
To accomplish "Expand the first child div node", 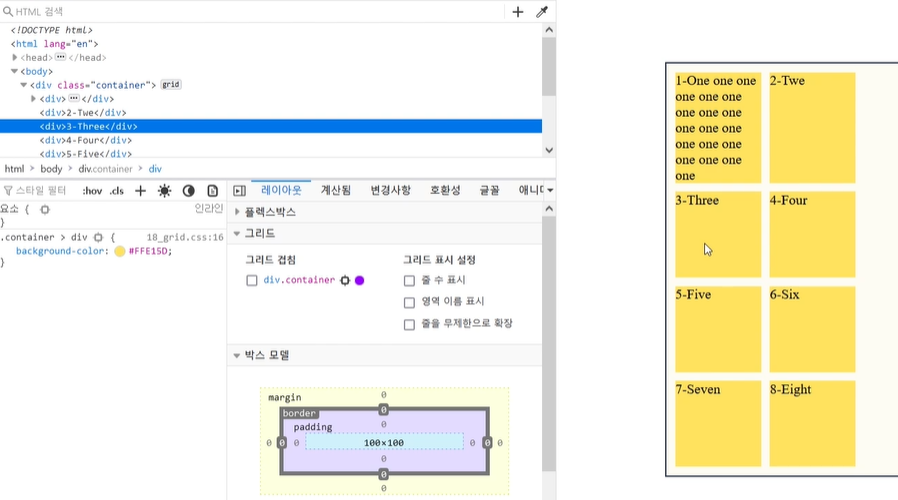I will [33, 99].
